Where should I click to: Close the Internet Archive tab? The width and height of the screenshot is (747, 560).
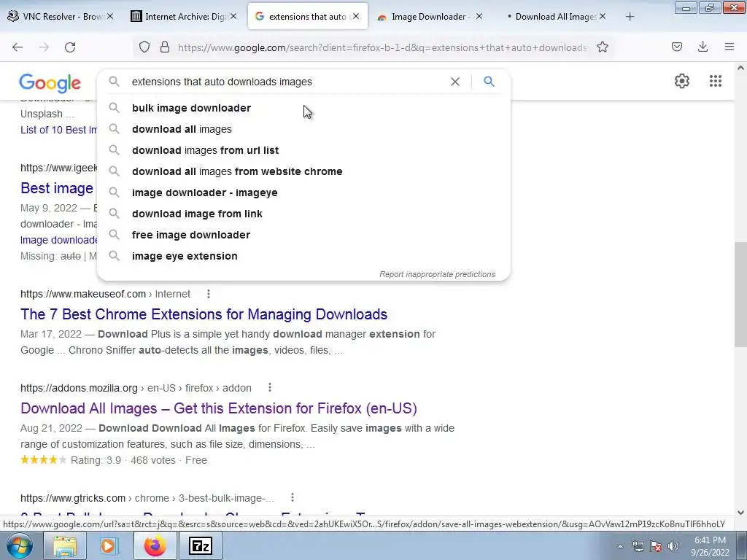pyautogui.click(x=233, y=16)
